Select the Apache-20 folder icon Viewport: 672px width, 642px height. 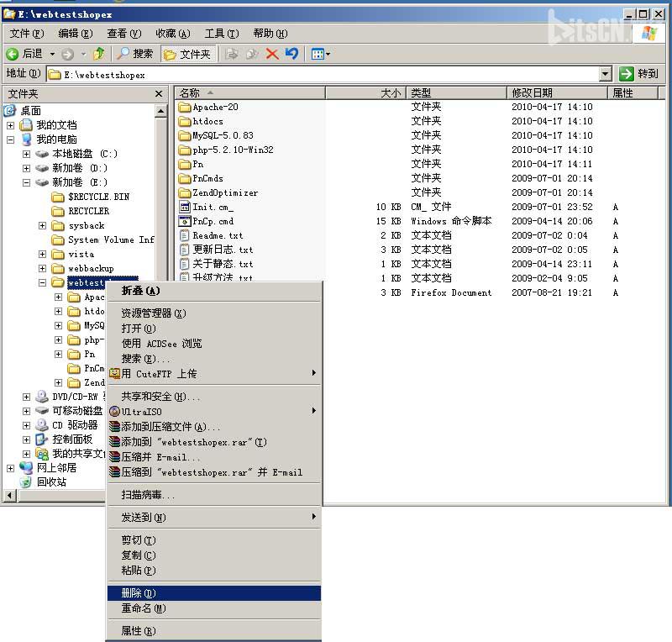(x=184, y=107)
